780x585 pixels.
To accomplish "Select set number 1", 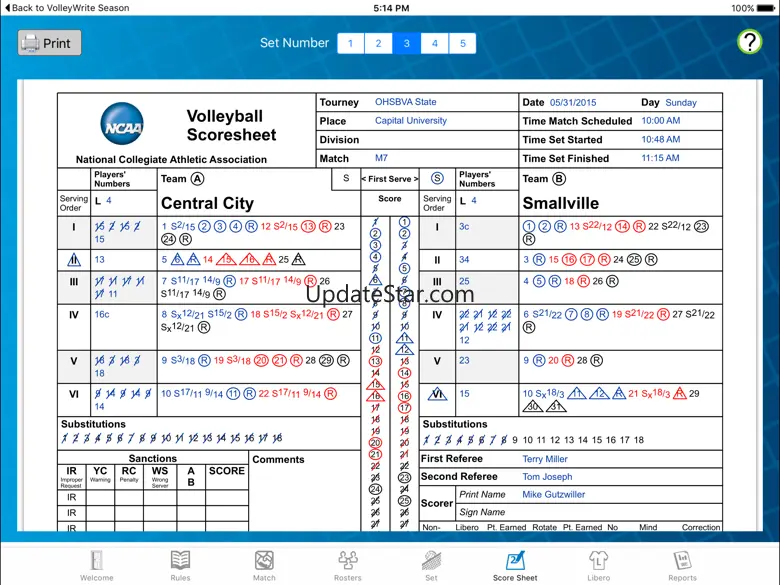I will pos(351,43).
